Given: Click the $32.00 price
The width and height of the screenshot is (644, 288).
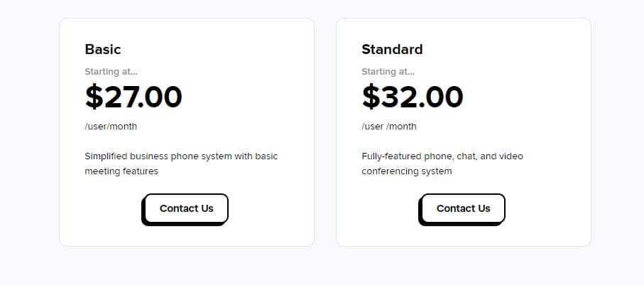Looking at the screenshot, I should [x=413, y=97].
